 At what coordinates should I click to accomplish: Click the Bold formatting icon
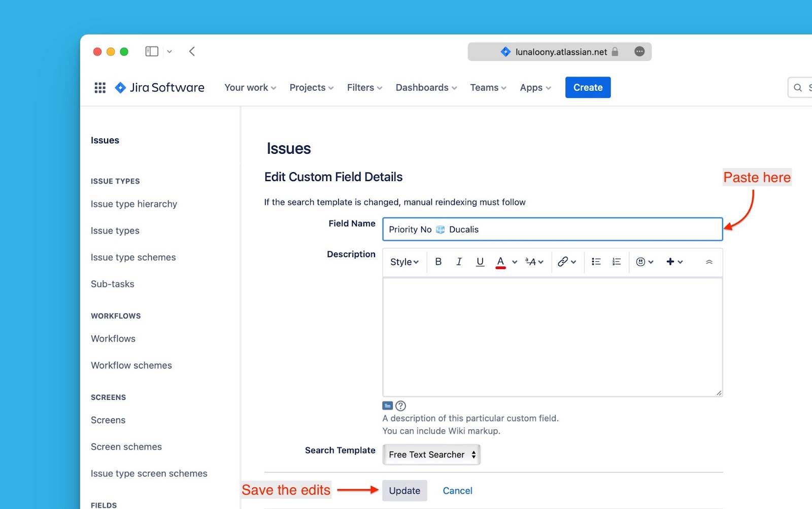[438, 262]
